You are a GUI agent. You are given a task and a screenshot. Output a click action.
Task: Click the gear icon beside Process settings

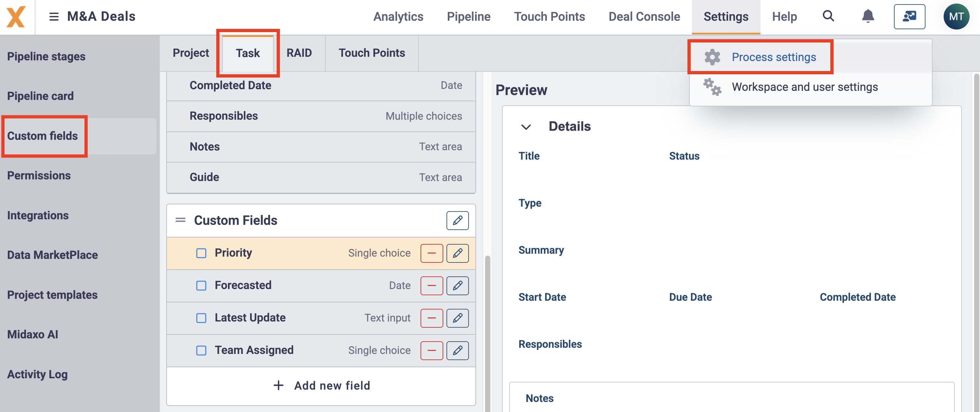click(712, 57)
